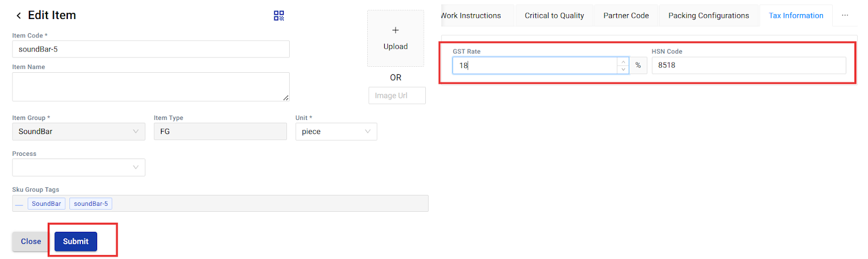The image size is (868, 259).
Task: Click the Item Code text field
Action: tap(151, 49)
